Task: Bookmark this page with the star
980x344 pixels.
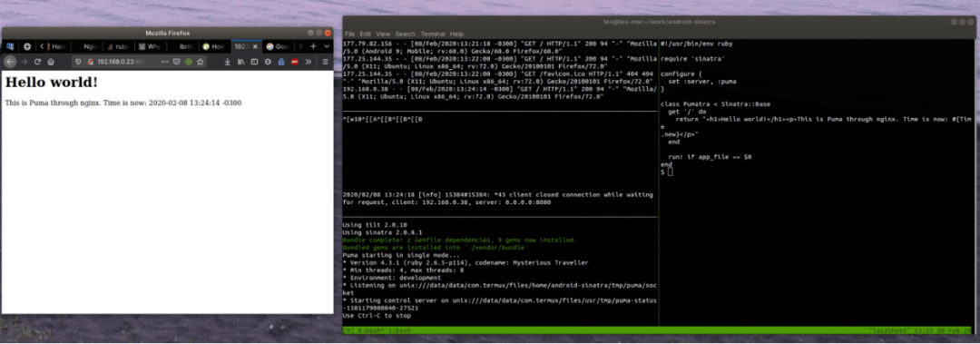Action: tap(200, 62)
